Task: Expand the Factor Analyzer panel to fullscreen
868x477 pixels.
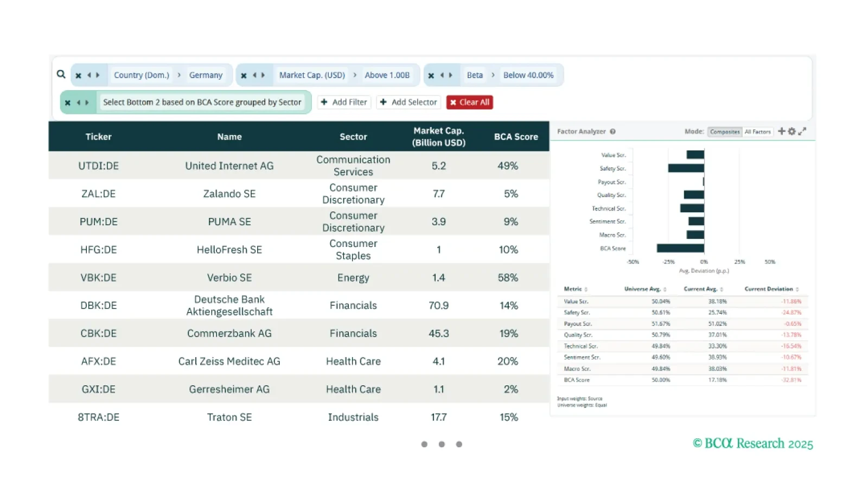Action: pos(802,131)
